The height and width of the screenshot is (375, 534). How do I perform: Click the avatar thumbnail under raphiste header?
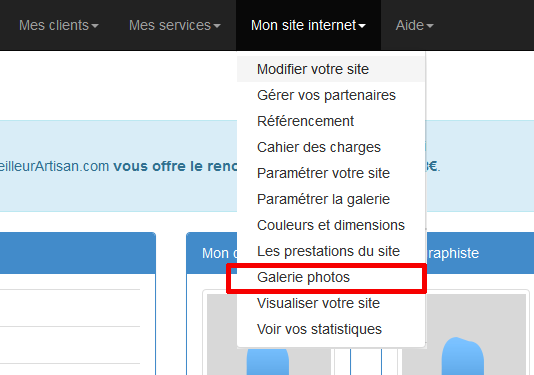[x=464, y=334]
